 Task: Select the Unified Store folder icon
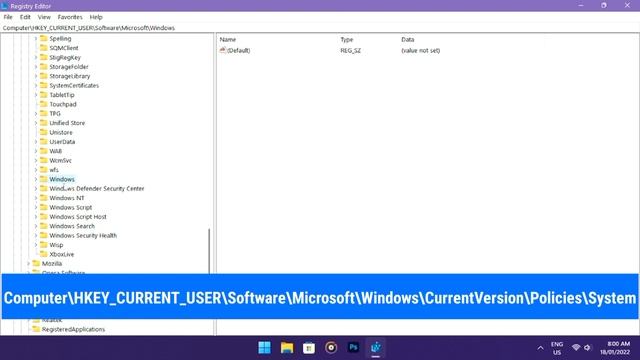point(44,123)
